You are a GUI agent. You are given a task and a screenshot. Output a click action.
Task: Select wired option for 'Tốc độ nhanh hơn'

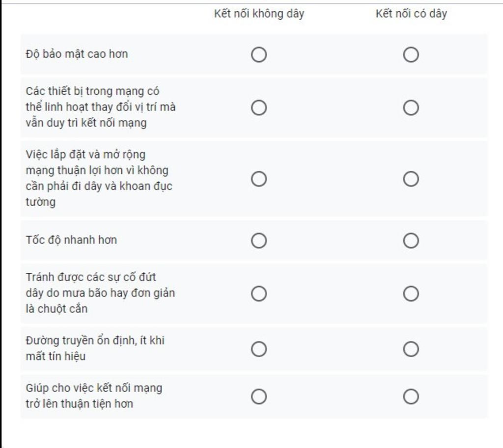pos(411,240)
